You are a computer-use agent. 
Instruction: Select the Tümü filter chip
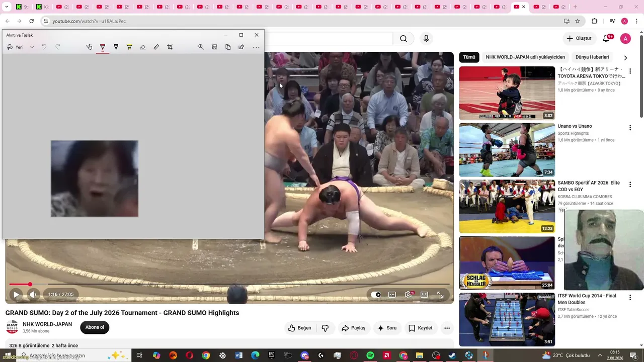pyautogui.click(x=469, y=57)
